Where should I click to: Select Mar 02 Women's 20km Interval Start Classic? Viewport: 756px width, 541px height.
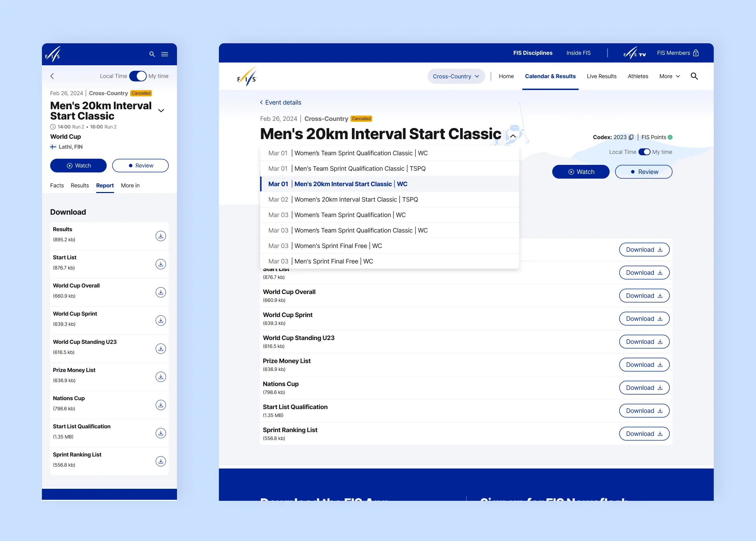390,200
